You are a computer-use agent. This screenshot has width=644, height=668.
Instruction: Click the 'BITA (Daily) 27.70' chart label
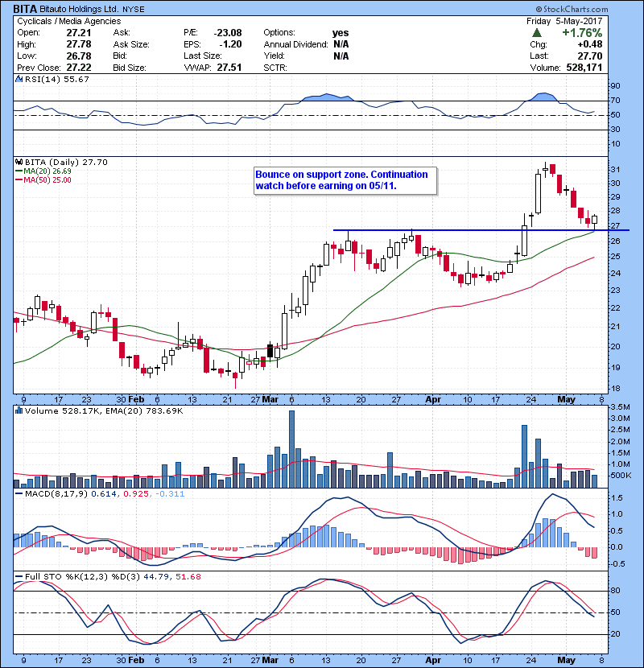pyautogui.click(x=66, y=162)
